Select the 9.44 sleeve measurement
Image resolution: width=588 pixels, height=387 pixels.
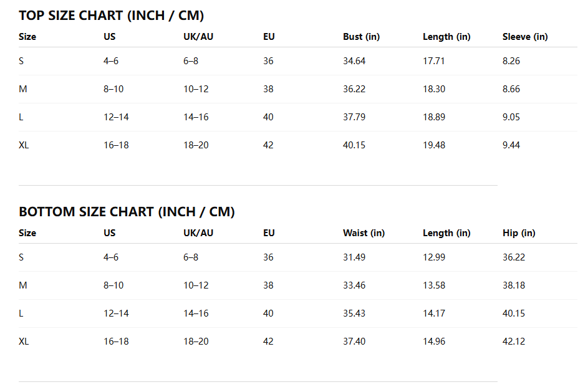(x=511, y=145)
